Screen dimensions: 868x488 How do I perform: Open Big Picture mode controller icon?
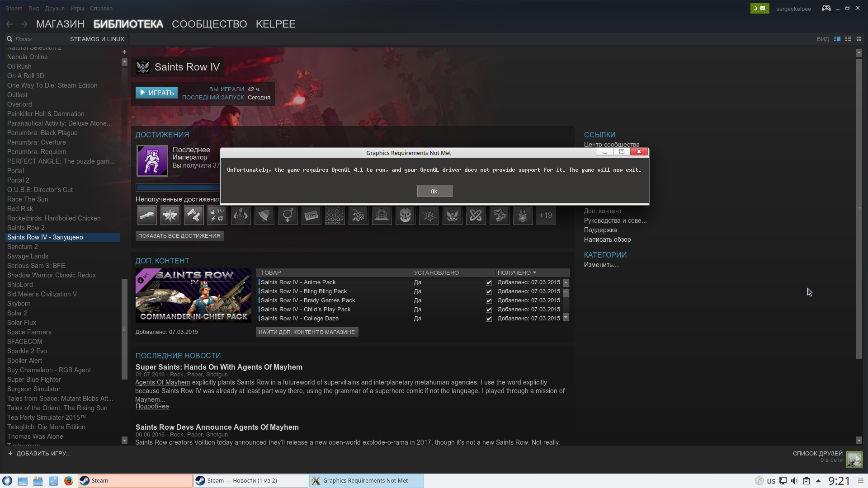click(x=826, y=8)
